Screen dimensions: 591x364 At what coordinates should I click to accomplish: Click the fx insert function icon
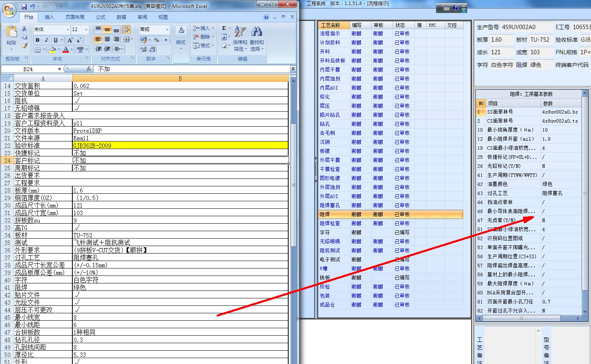tap(89, 69)
